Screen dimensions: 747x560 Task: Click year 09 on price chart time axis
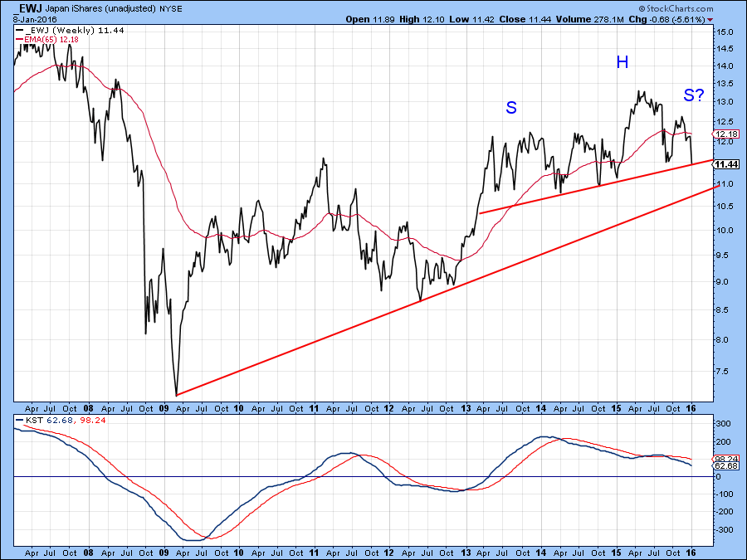(164, 408)
